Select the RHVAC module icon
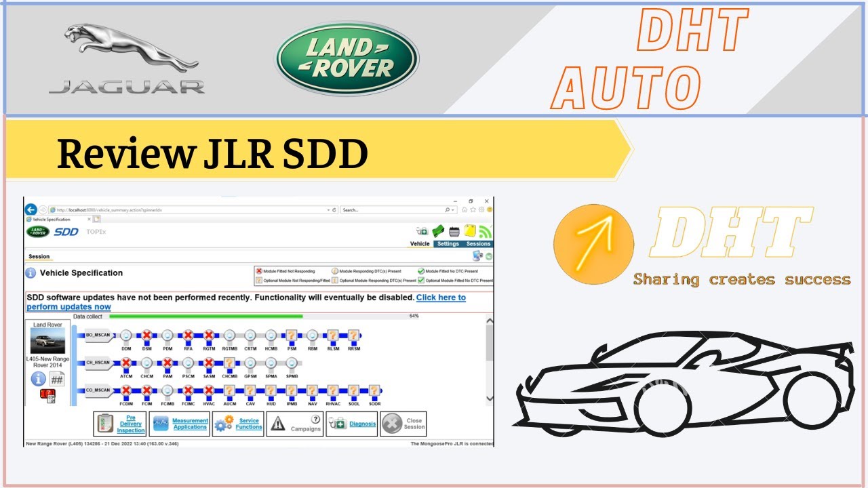The width and height of the screenshot is (868, 488). click(333, 390)
